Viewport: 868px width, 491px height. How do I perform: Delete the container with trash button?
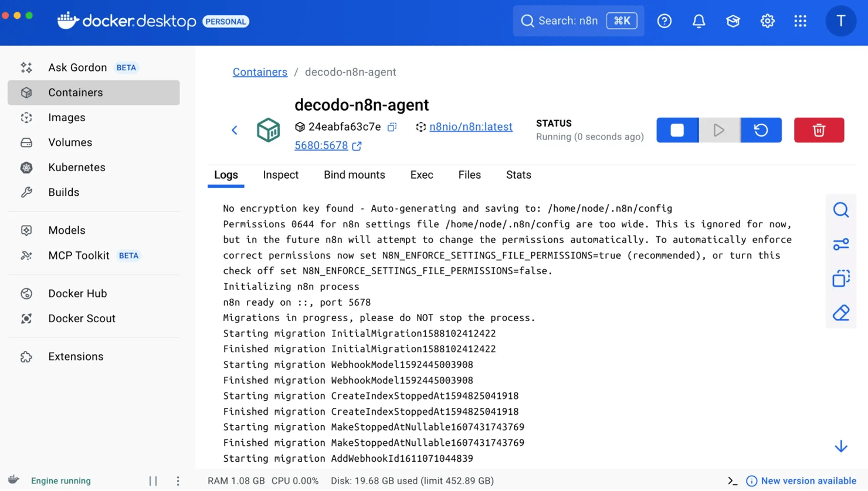(819, 130)
